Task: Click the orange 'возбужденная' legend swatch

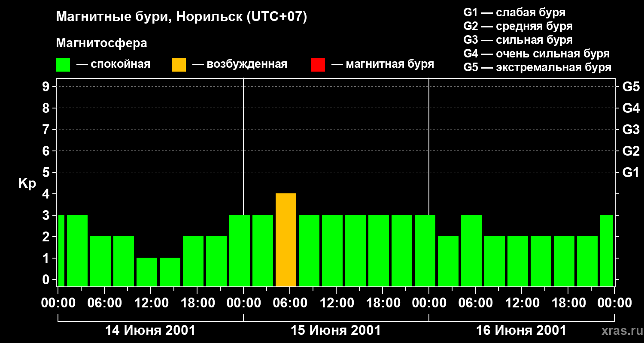Action: point(179,65)
